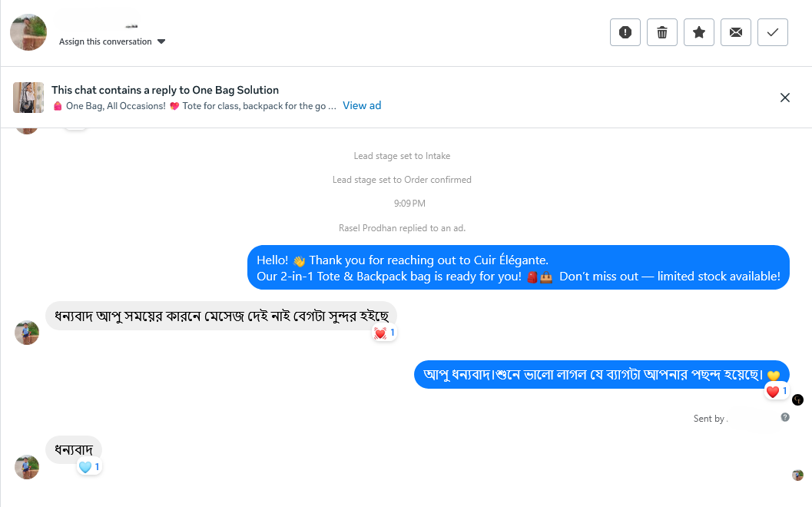The height and width of the screenshot is (507, 812).
Task: Select the One Bag Solution ad headline
Action: click(x=164, y=90)
